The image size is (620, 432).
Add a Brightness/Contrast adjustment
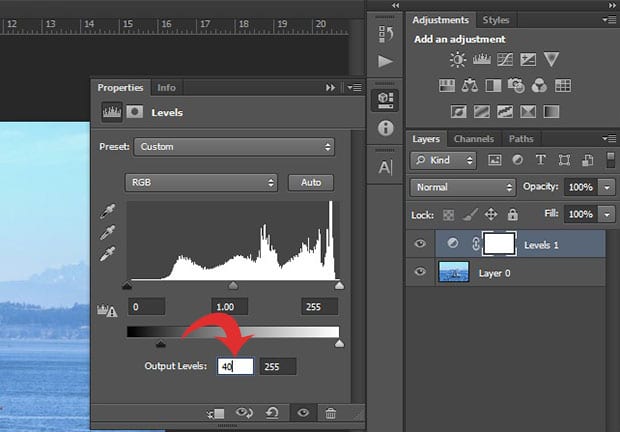coord(457,60)
